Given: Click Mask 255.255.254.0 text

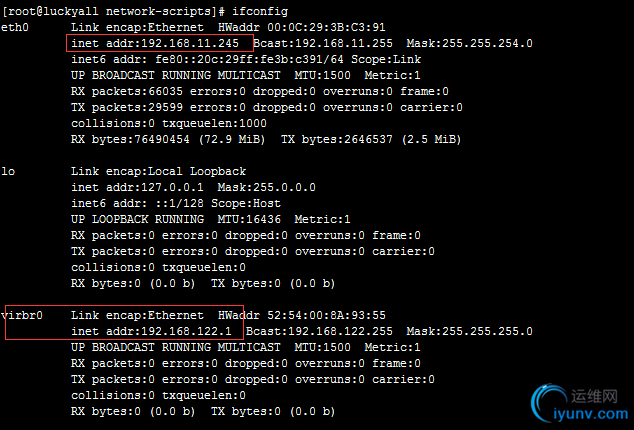Looking at the screenshot, I should click(469, 43).
